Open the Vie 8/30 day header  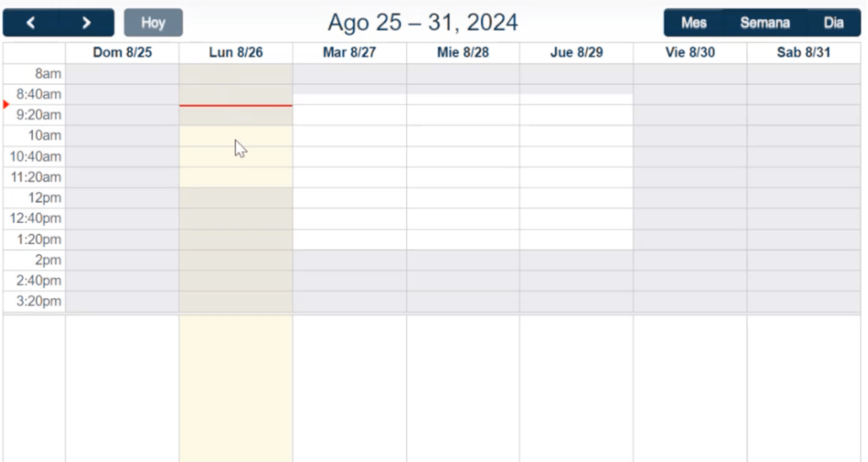point(690,53)
